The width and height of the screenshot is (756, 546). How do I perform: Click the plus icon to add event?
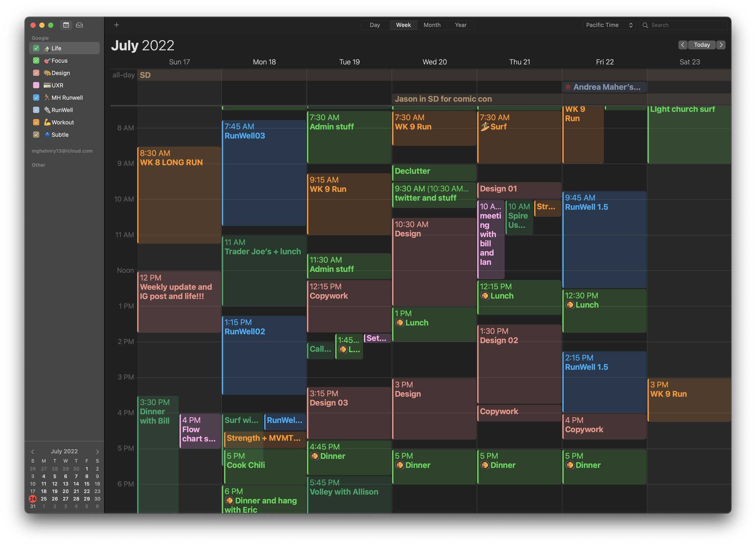coord(116,25)
